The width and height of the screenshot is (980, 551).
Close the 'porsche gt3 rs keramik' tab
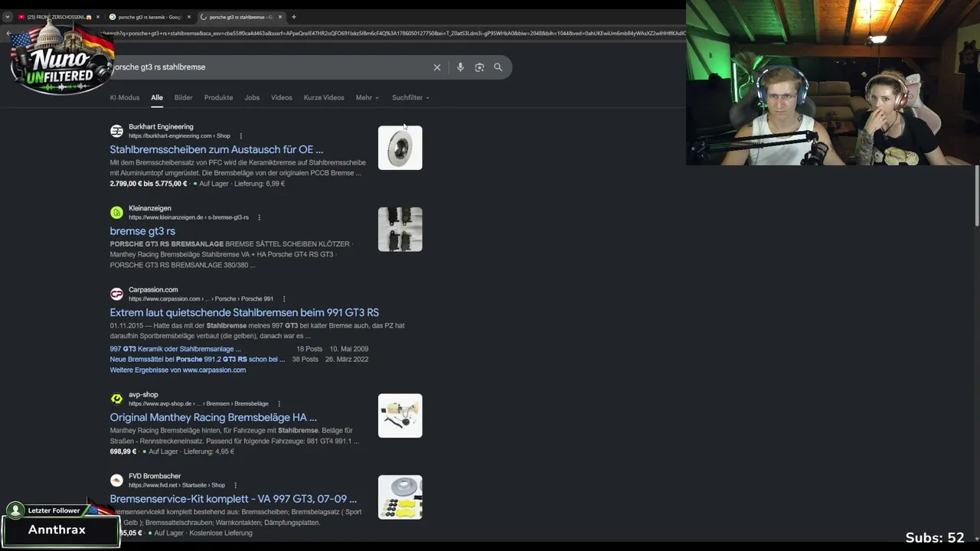(189, 17)
